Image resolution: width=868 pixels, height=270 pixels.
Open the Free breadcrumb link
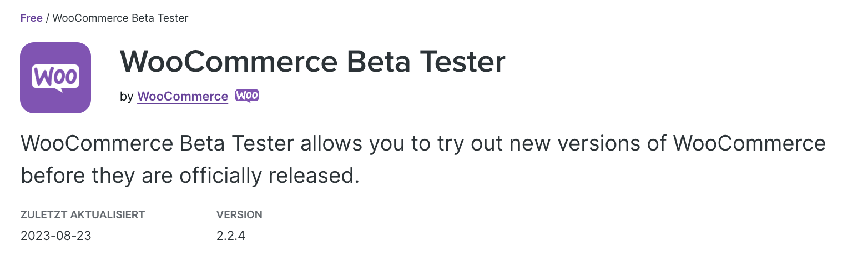[32, 18]
